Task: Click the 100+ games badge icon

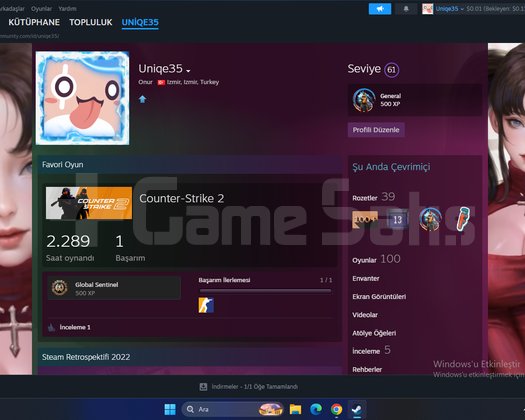Action: [x=365, y=219]
